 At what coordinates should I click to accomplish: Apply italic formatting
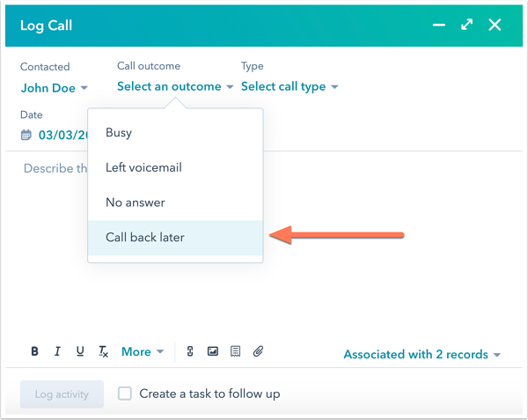click(57, 351)
